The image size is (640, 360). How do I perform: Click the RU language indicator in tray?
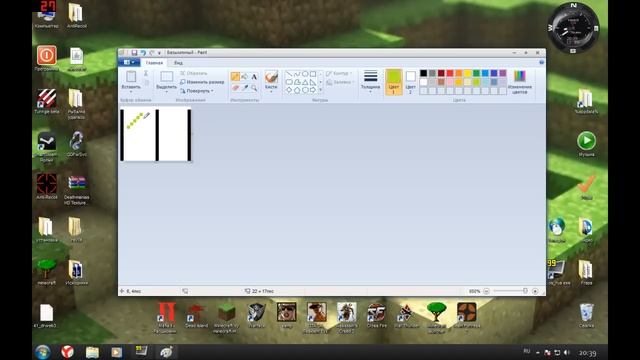[527, 351]
